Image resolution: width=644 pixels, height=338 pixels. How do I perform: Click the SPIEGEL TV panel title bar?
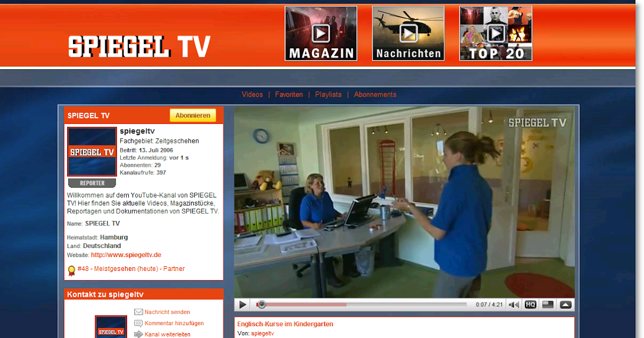[144, 115]
